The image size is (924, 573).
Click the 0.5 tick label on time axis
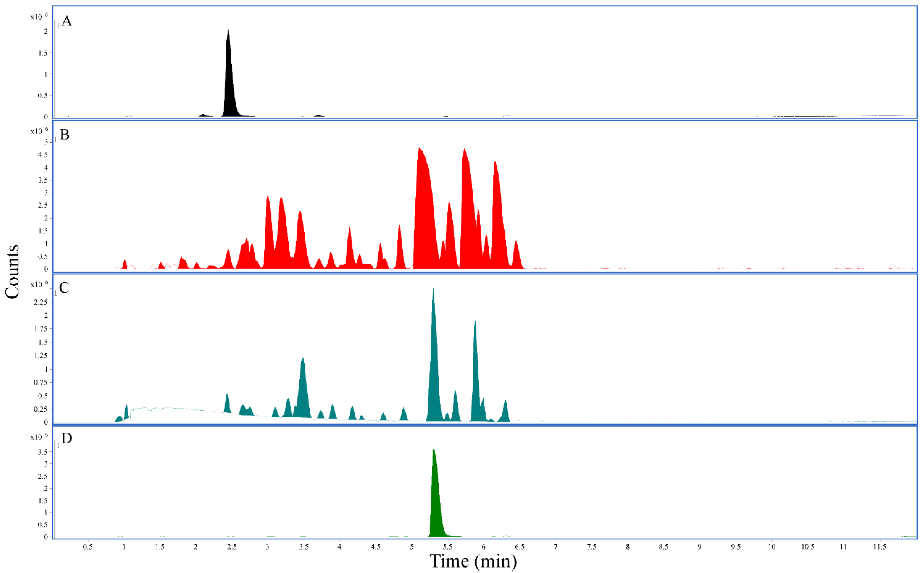pos(87,547)
